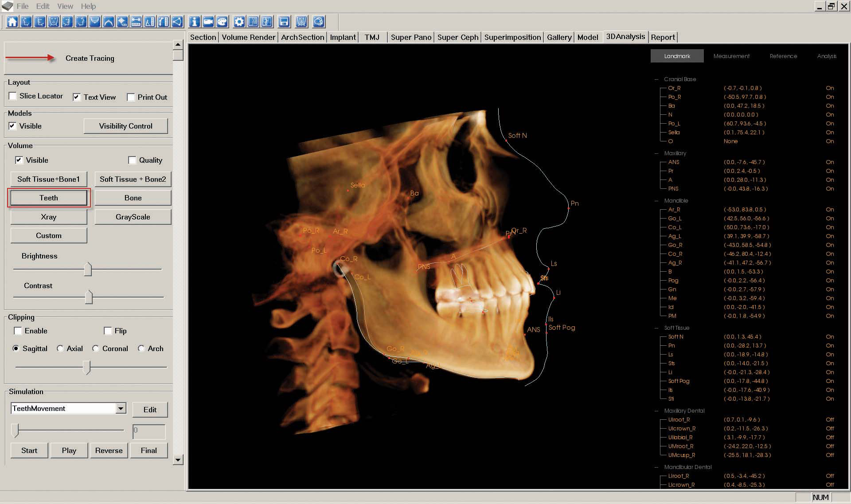Click the Visibility Control button

[x=125, y=126]
